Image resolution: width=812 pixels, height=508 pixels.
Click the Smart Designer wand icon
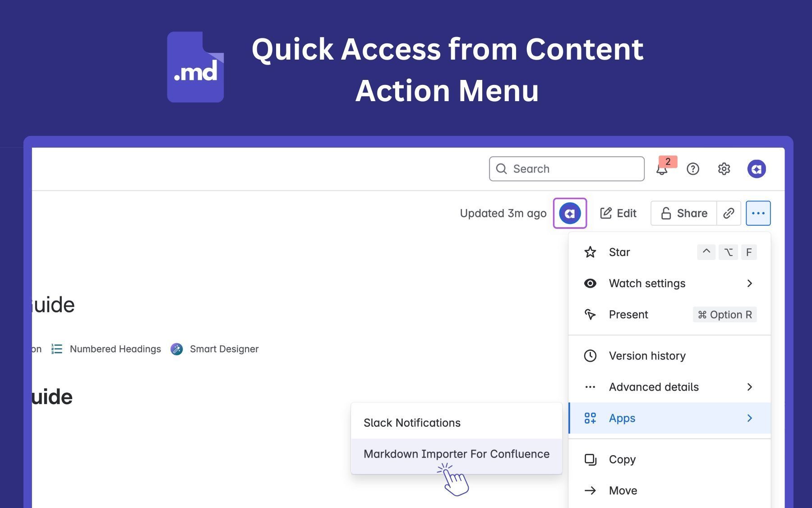point(177,349)
